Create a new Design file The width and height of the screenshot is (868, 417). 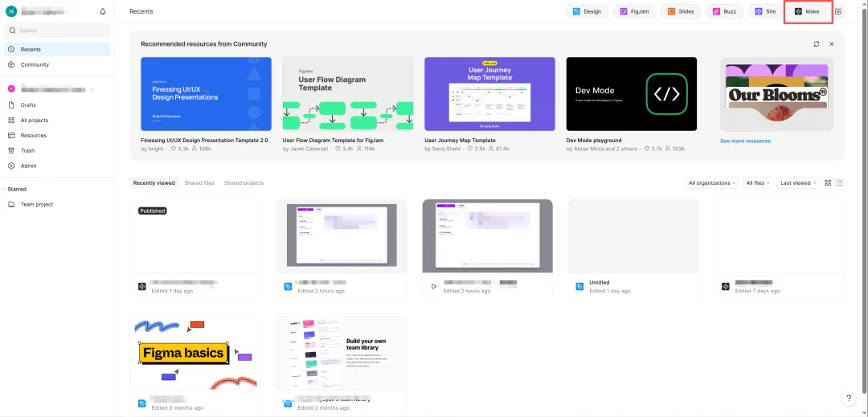click(587, 11)
